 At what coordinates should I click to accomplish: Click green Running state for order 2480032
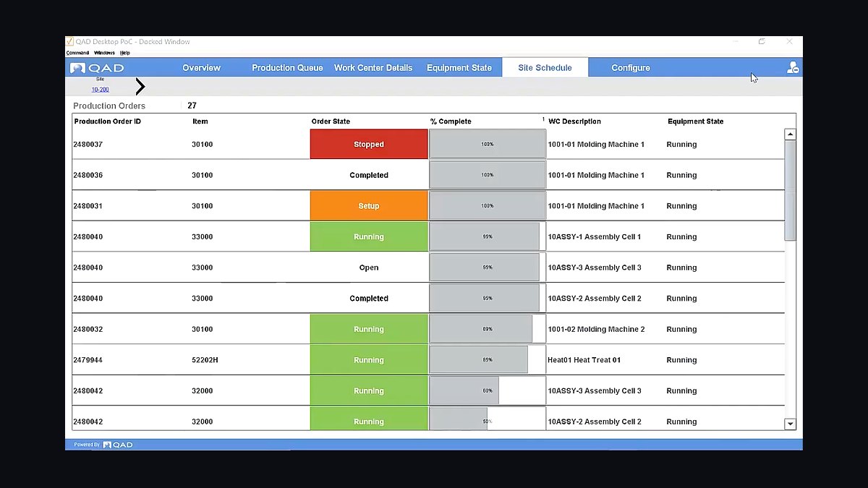pyautogui.click(x=369, y=330)
